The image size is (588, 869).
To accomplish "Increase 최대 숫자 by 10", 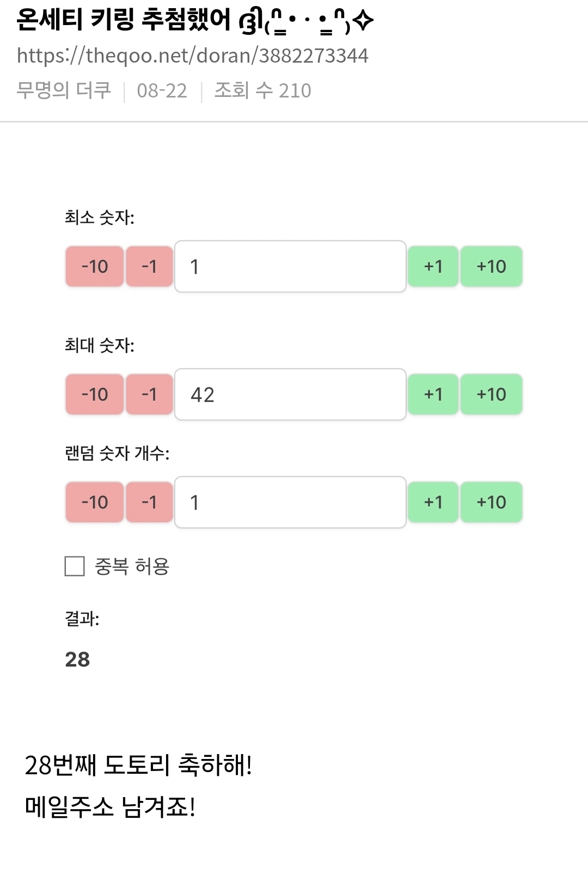I will [491, 394].
